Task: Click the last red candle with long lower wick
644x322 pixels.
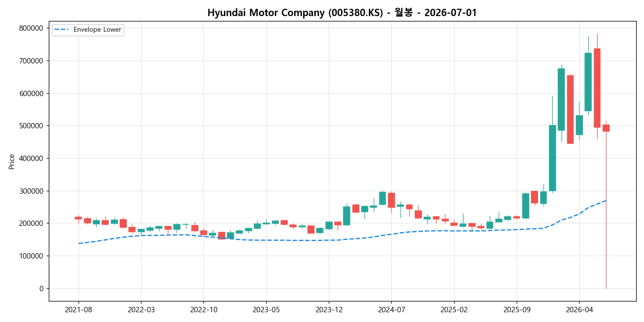Action: (606, 128)
